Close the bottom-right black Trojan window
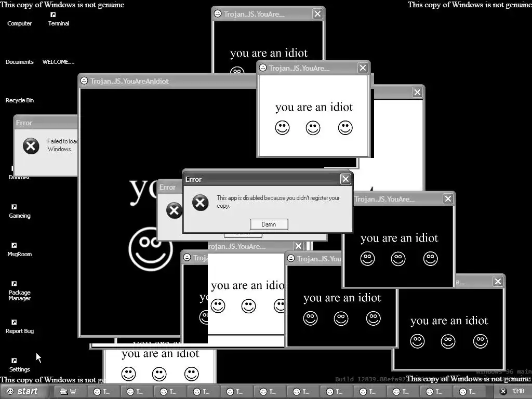 pos(498,281)
